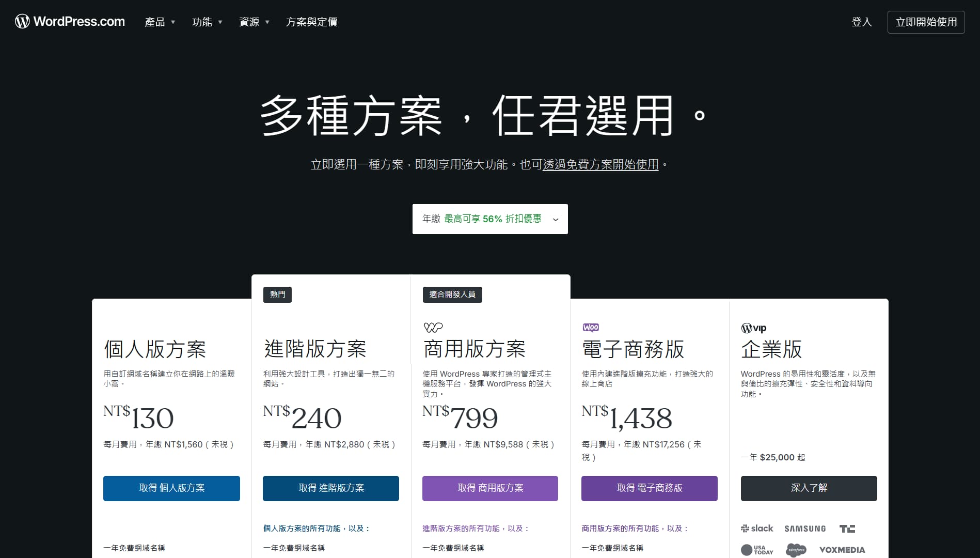Click the Vox Media logo
This screenshot has height=558, width=980.
(842, 550)
